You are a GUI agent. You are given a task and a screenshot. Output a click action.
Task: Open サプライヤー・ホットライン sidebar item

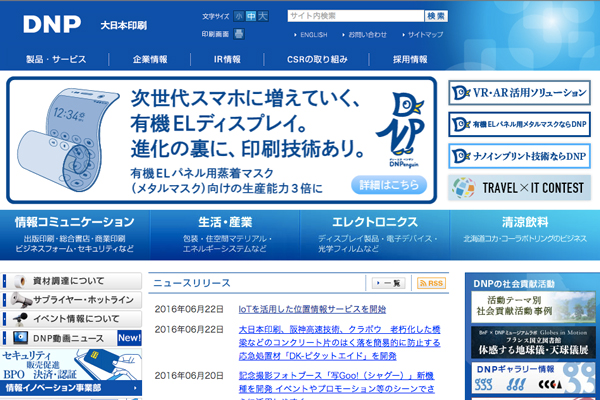[x=72, y=300]
